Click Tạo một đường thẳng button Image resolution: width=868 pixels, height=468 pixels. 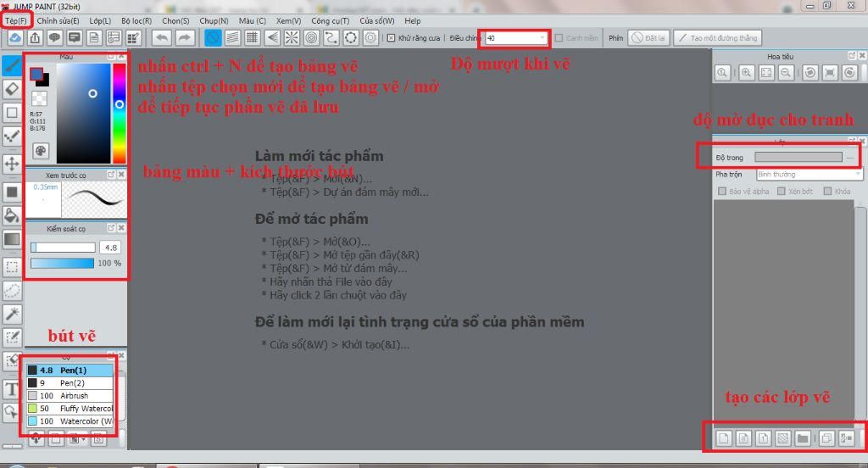point(718,37)
